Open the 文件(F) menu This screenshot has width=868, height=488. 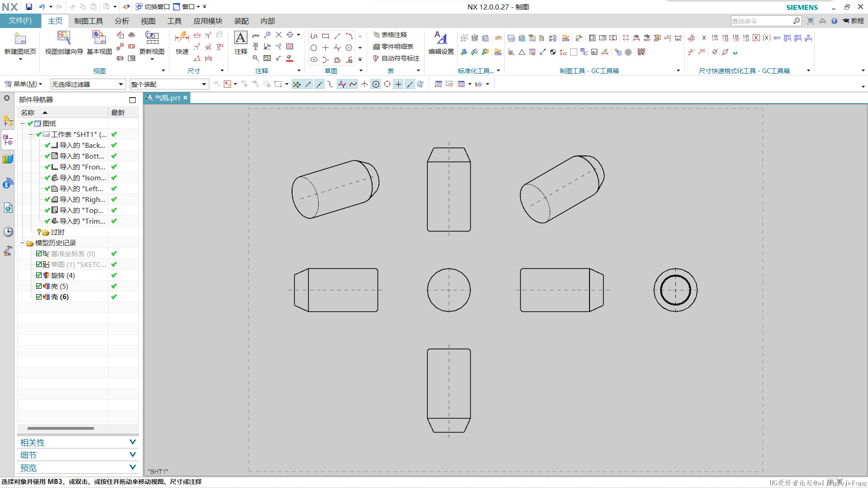20,21
